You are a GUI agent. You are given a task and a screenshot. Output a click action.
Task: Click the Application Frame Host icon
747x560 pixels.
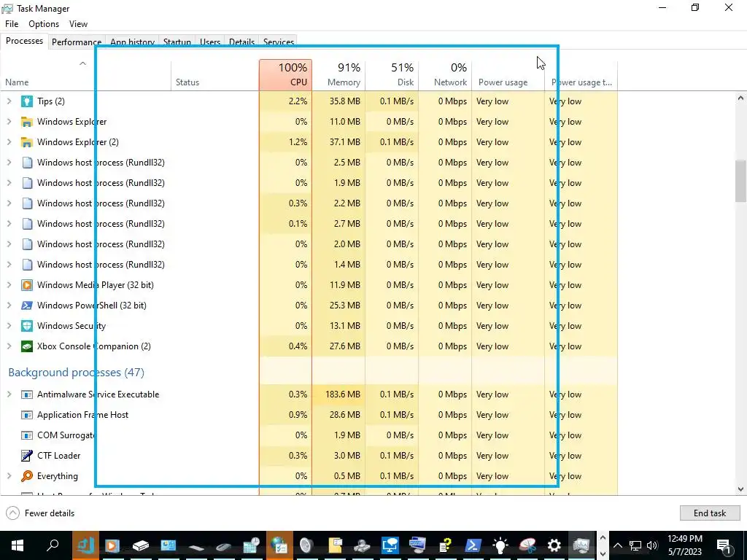(27, 415)
